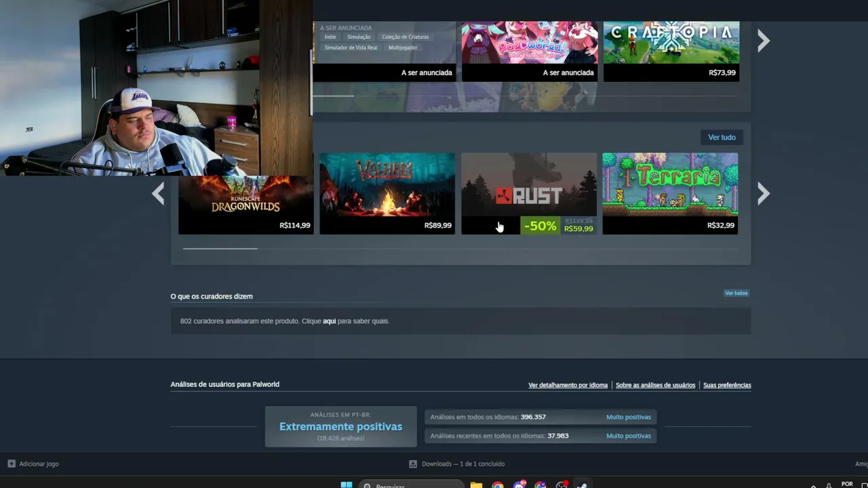Click the Ver tudo button
This screenshot has height=488, width=868.
click(722, 137)
